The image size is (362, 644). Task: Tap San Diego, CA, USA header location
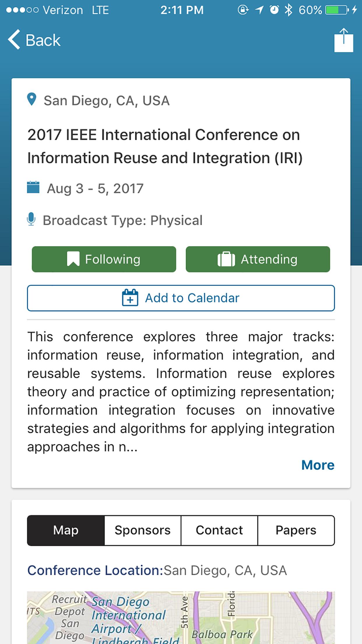click(107, 101)
